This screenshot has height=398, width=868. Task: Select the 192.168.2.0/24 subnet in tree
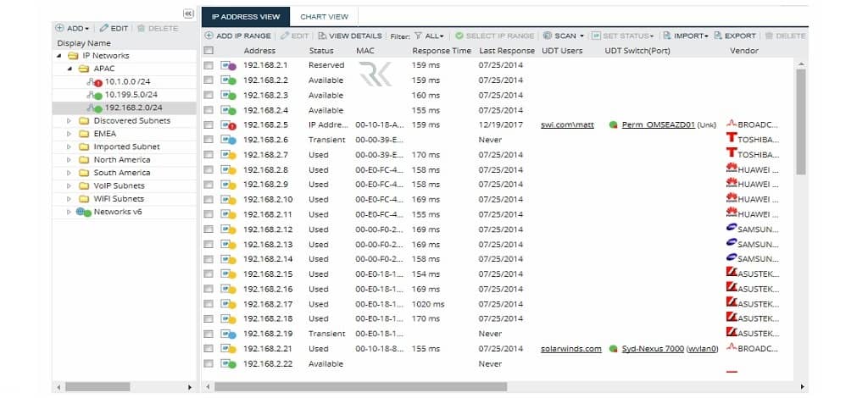coord(133,108)
